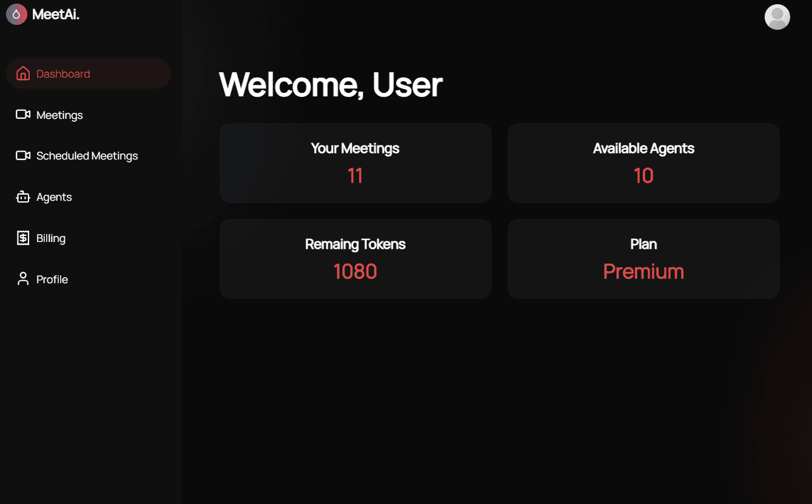
Task: Click the Agents robot icon
Action: tap(23, 197)
